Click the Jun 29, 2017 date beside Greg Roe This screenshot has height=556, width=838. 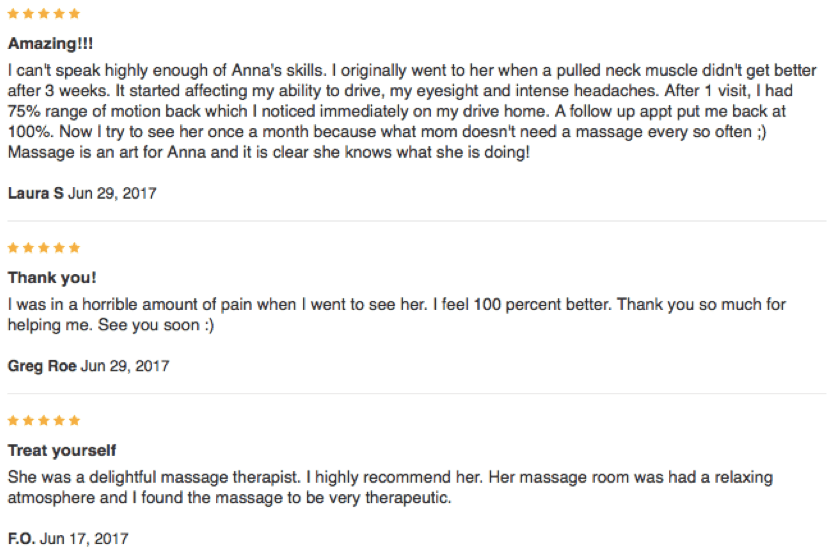tap(125, 366)
